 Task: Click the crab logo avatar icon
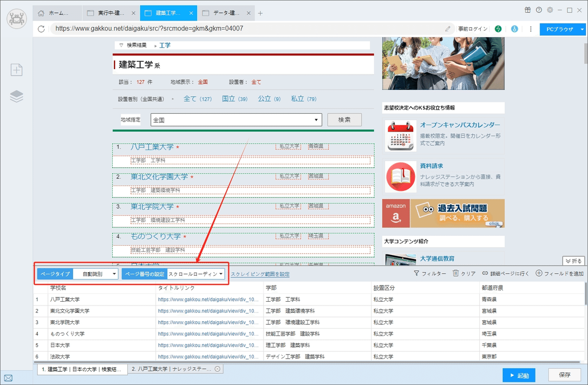17,19
